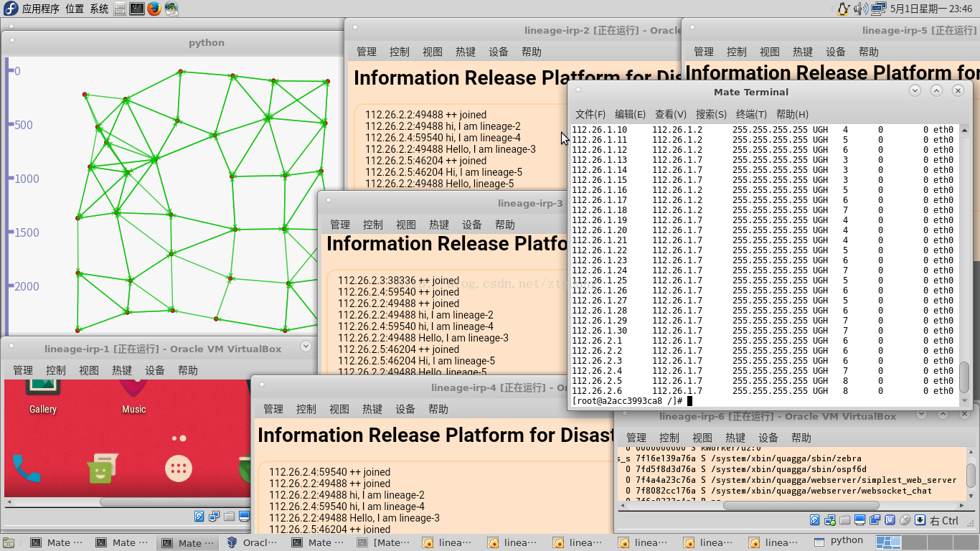980x551 pixels.
Task: Open Gallery app in lineage-irp-1 Android
Action: [42, 396]
